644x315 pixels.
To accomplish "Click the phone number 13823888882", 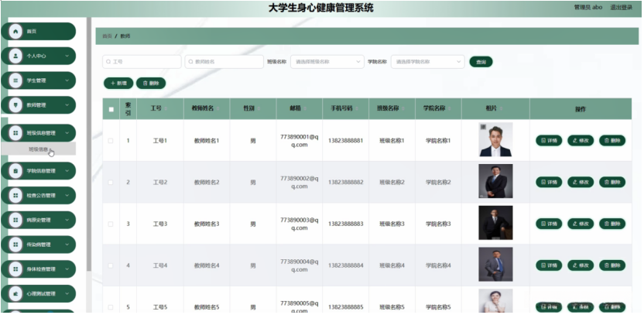I will click(x=345, y=182).
